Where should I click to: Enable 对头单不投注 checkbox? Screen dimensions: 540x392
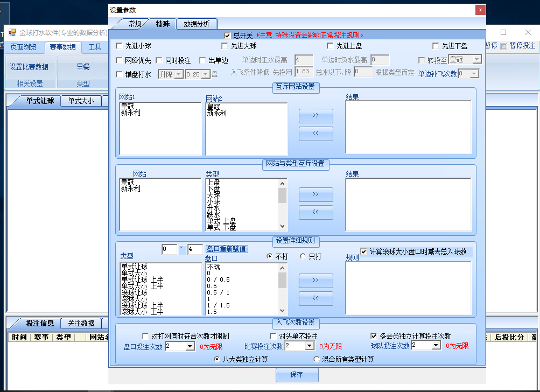(x=273, y=336)
